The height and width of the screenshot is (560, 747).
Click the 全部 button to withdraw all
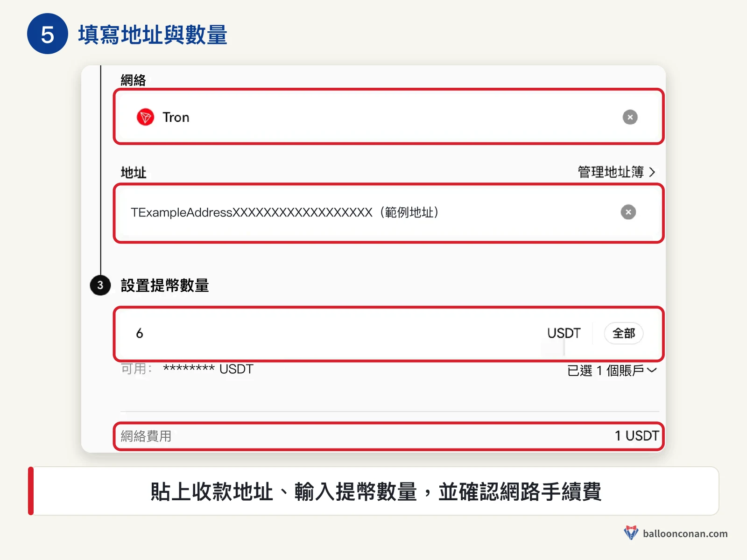click(x=624, y=333)
